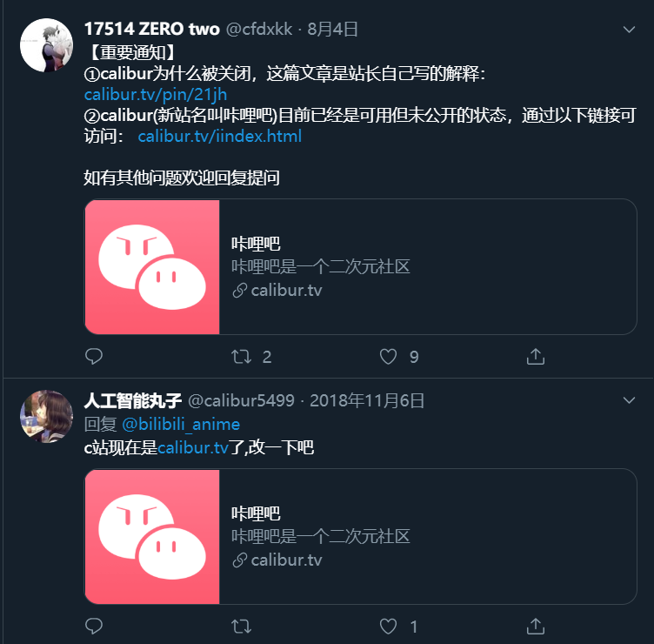Open the 人工智能丸子 profile avatar
Viewport: 654px width, 644px height.
[47, 417]
